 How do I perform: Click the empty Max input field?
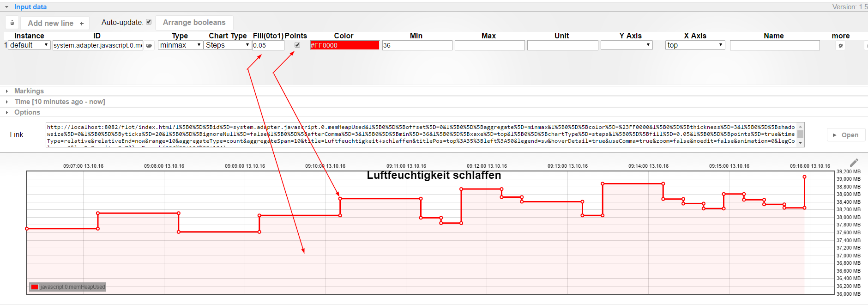point(490,45)
